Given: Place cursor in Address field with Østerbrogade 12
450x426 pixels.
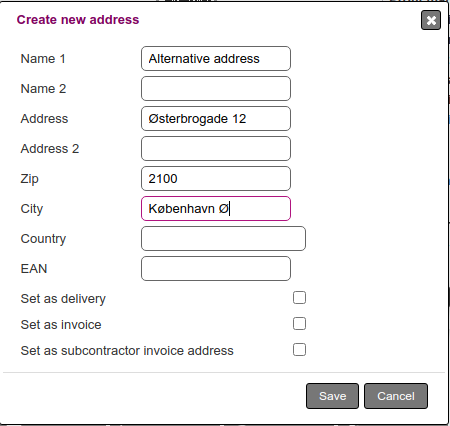Looking at the screenshot, I should coord(216,119).
